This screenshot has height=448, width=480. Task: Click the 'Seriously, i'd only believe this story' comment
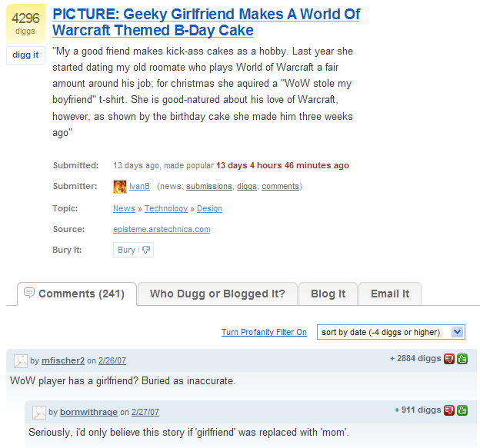(x=188, y=433)
